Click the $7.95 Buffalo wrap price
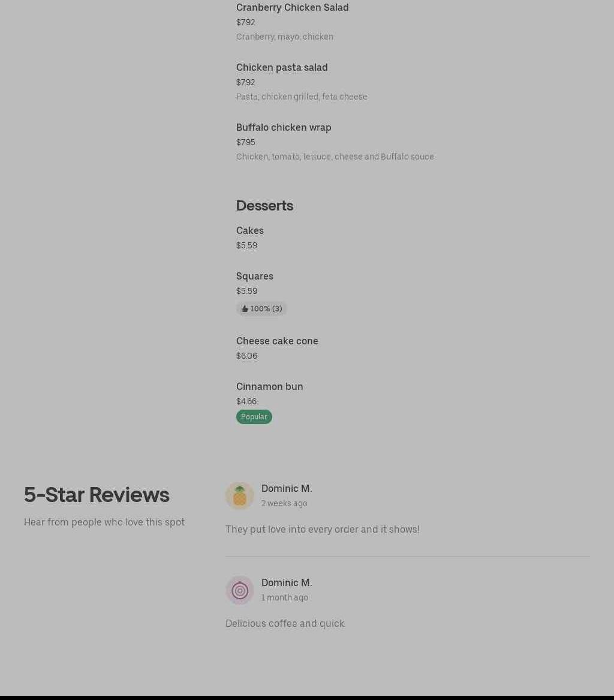The width and height of the screenshot is (614, 700). tap(246, 142)
